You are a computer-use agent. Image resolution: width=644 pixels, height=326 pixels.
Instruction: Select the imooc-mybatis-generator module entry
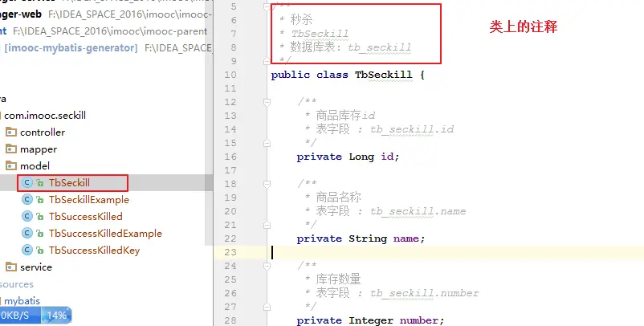point(71,48)
